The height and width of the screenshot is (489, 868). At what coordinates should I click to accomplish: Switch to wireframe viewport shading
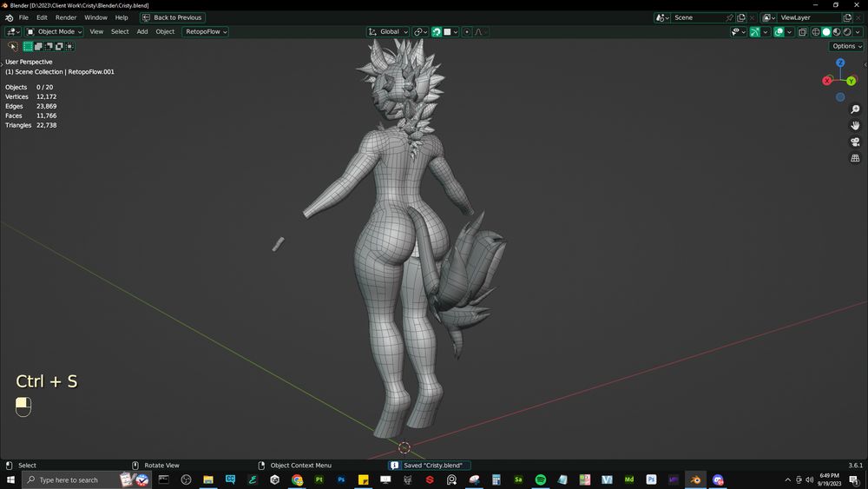point(815,32)
